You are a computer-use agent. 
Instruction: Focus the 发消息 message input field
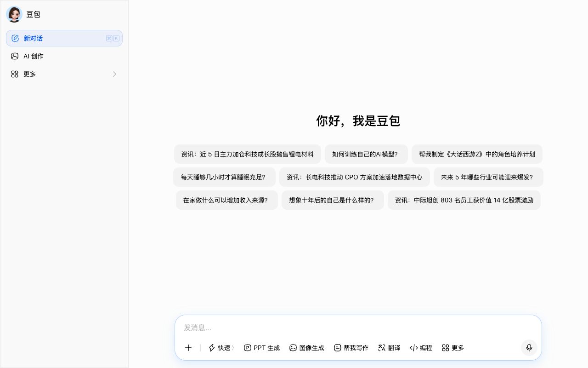[x=358, y=328]
